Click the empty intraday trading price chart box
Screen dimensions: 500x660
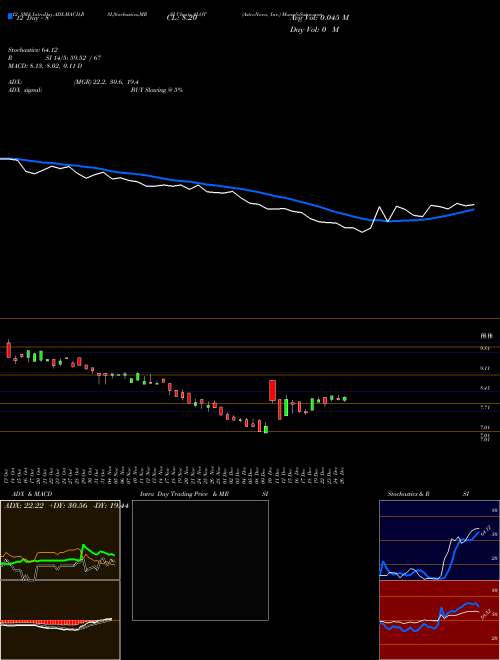pos(200,560)
